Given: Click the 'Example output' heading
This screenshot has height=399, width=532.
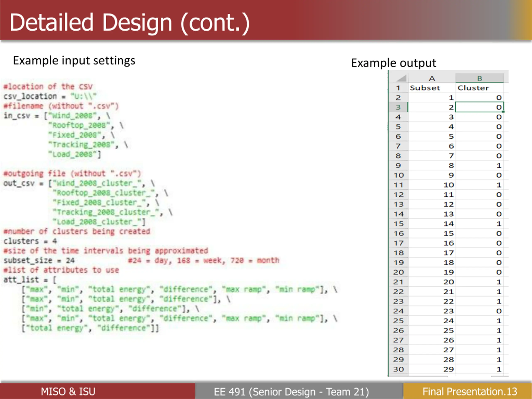Looking at the screenshot, I should click(393, 63).
